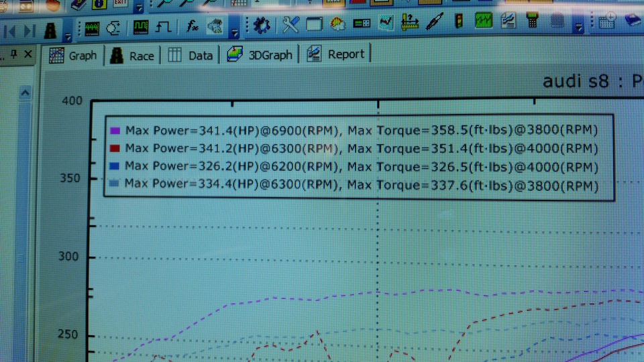Click the highlighted icon next to fx
The width and height of the screenshot is (644, 362).
click(215, 26)
